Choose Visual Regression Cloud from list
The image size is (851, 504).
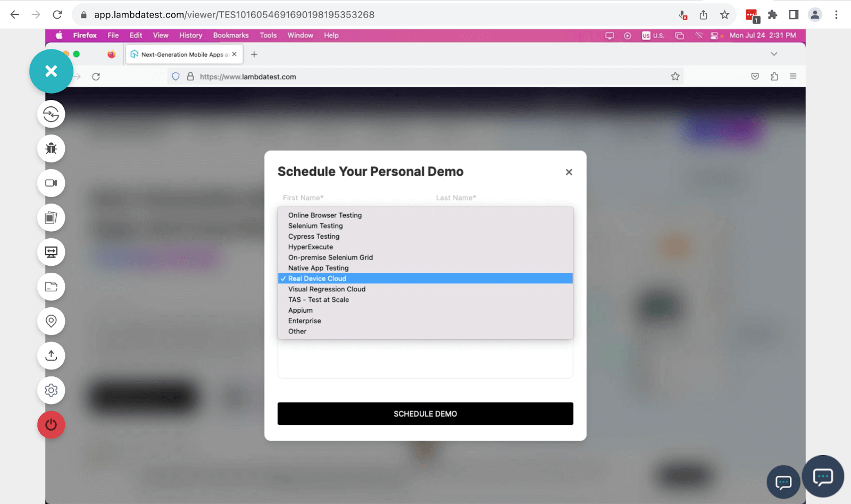[x=327, y=289]
